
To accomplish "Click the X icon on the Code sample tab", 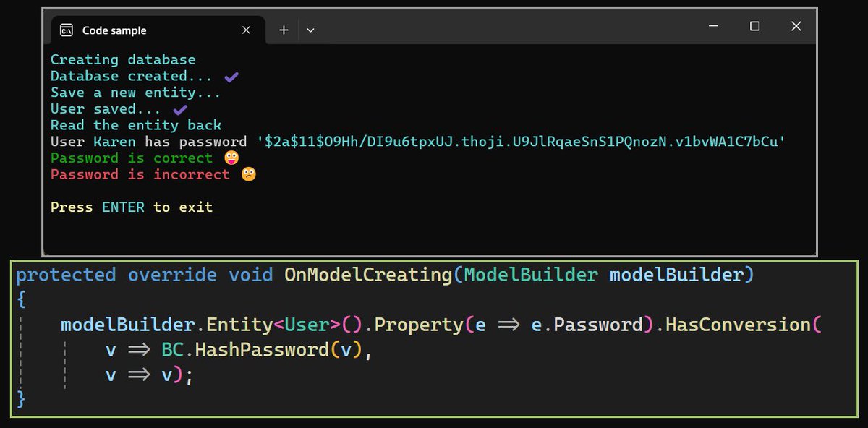I will [x=245, y=30].
